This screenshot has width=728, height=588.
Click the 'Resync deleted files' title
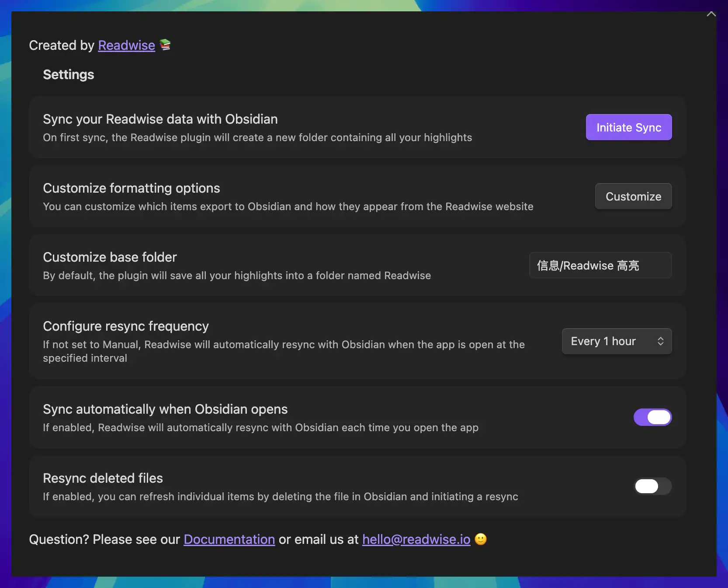tap(103, 478)
